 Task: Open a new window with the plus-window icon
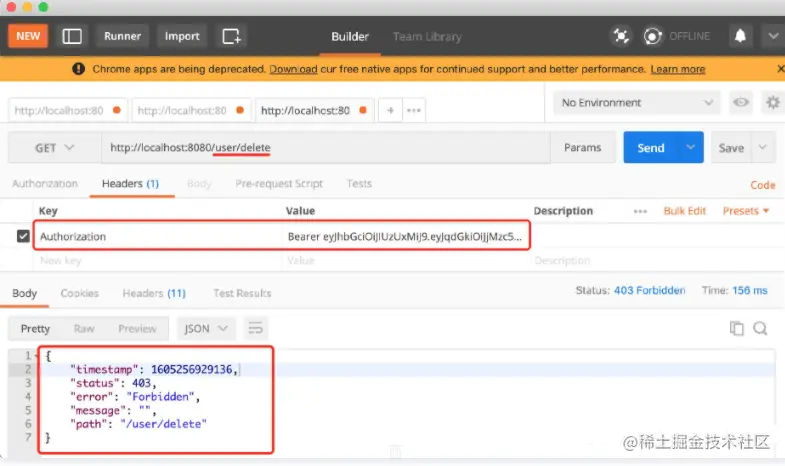click(231, 36)
